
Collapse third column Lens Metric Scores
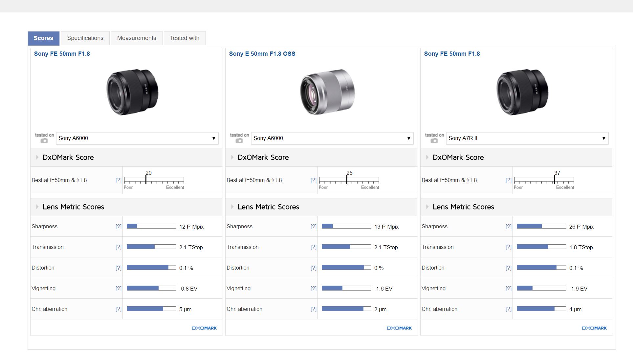[x=427, y=207]
